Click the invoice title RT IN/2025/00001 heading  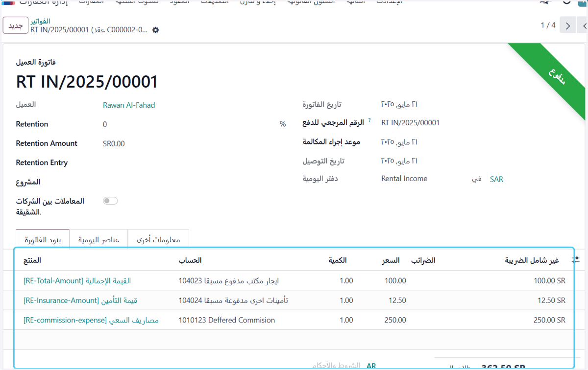click(87, 82)
